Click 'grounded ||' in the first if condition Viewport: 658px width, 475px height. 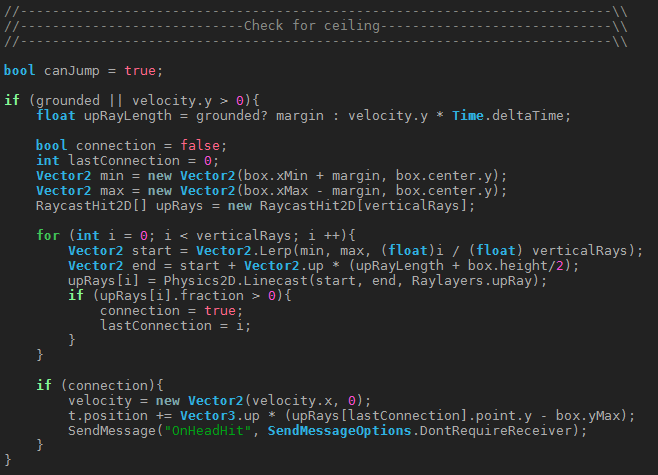coord(80,101)
